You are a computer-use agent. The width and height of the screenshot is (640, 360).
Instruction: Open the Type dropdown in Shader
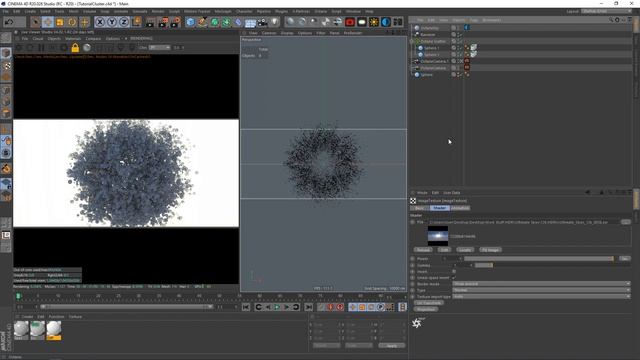541,290
